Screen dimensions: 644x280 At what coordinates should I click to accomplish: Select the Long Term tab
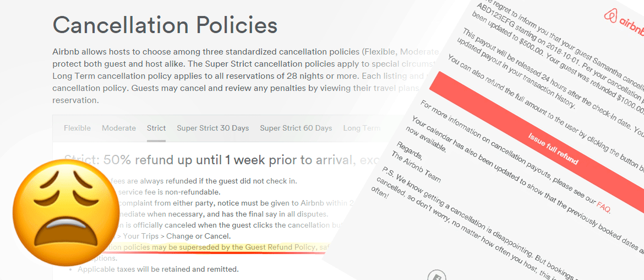(x=361, y=128)
